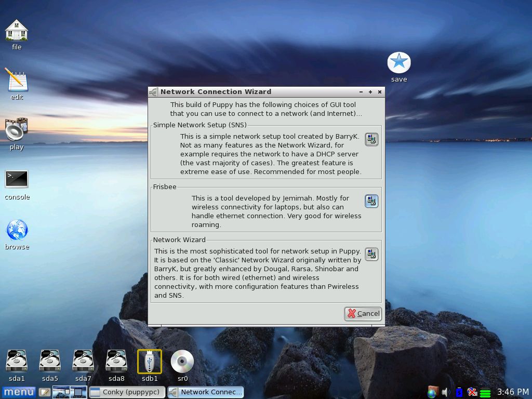This screenshot has width=532, height=399.
Task: Open the sr0 optical disc icon
Action: pyautogui.click(x=182, y=361)
